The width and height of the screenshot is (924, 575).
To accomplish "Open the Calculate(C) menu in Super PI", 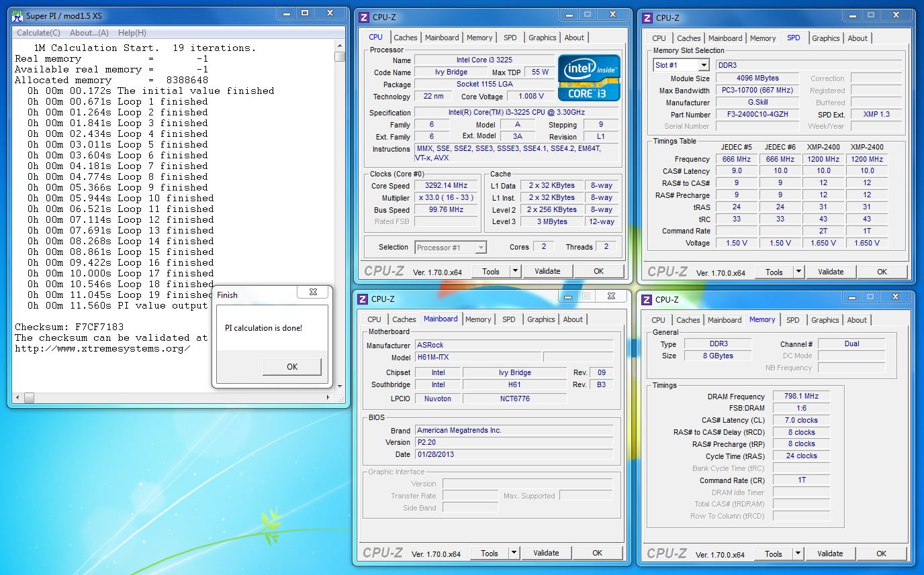I will [x=38, y=33].
